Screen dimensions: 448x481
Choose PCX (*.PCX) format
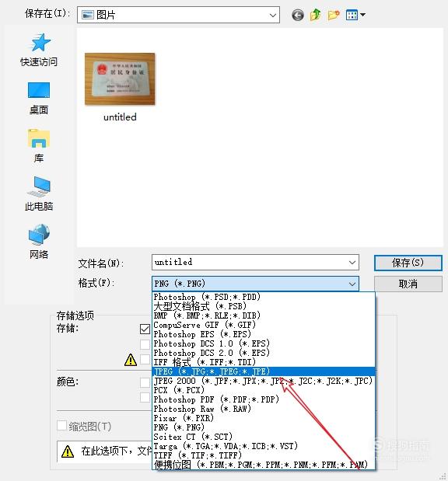264,390
